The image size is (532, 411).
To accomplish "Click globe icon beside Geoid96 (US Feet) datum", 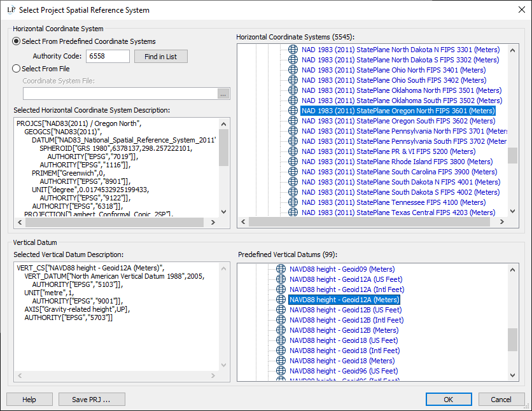I will coord(281,371).
